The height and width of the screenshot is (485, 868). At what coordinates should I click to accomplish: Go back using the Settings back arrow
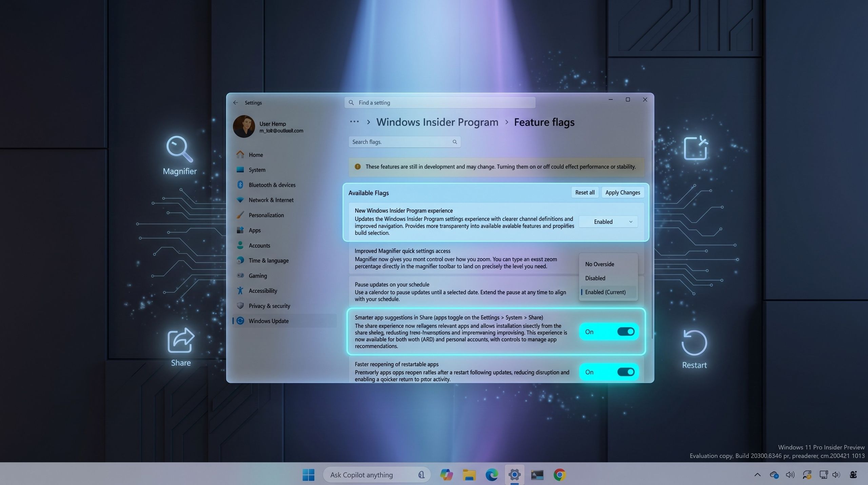point(236,102)
